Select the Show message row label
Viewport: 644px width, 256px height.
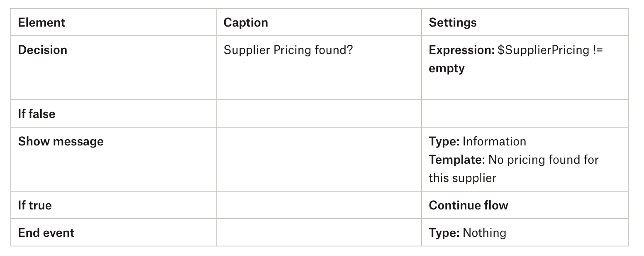coord(61,141)
